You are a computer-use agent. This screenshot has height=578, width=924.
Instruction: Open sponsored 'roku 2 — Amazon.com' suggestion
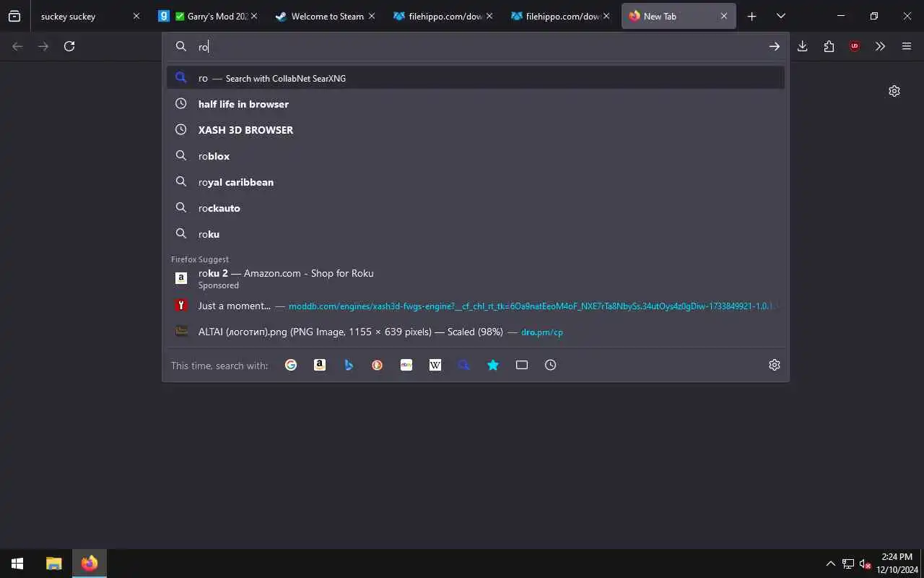pyautogui.click(x=476, y=279)
